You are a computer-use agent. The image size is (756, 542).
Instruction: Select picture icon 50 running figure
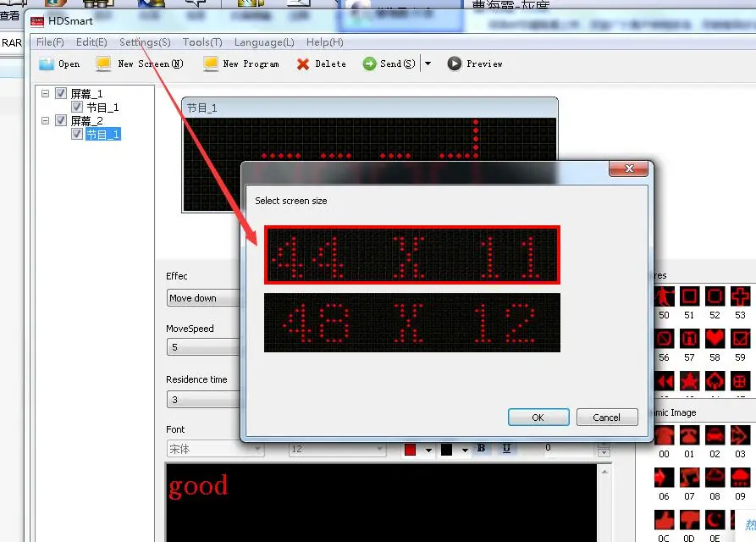(665, 296)
